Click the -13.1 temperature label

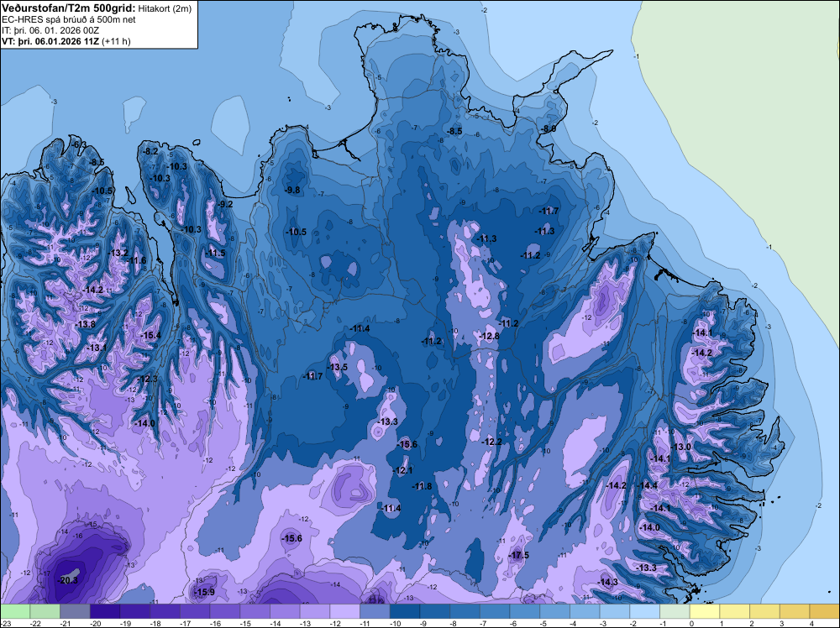(x=97, y=348)
